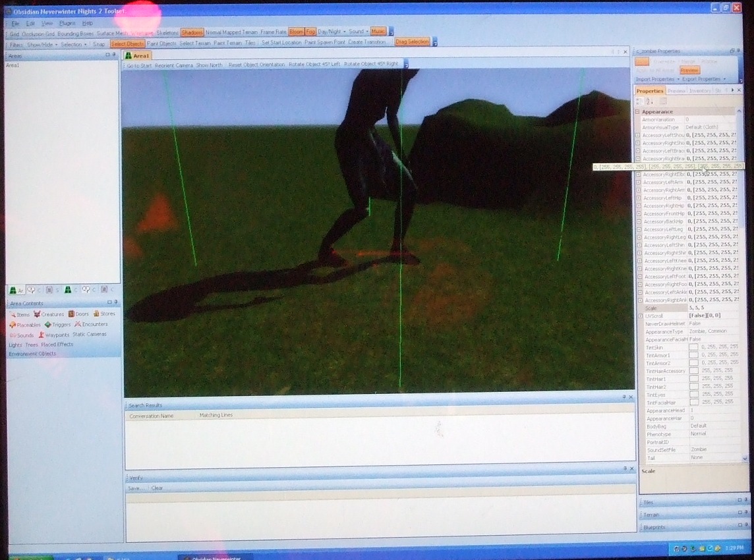This screenshot has width=754, height=560.
Task: Select the Waypoints icon
Action: coord(41,335)
